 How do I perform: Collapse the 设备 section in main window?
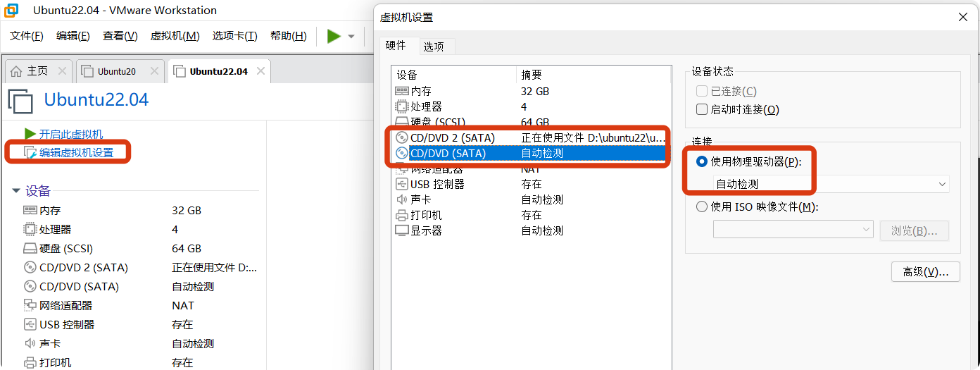pyautogui.click(x=16, y=191)
